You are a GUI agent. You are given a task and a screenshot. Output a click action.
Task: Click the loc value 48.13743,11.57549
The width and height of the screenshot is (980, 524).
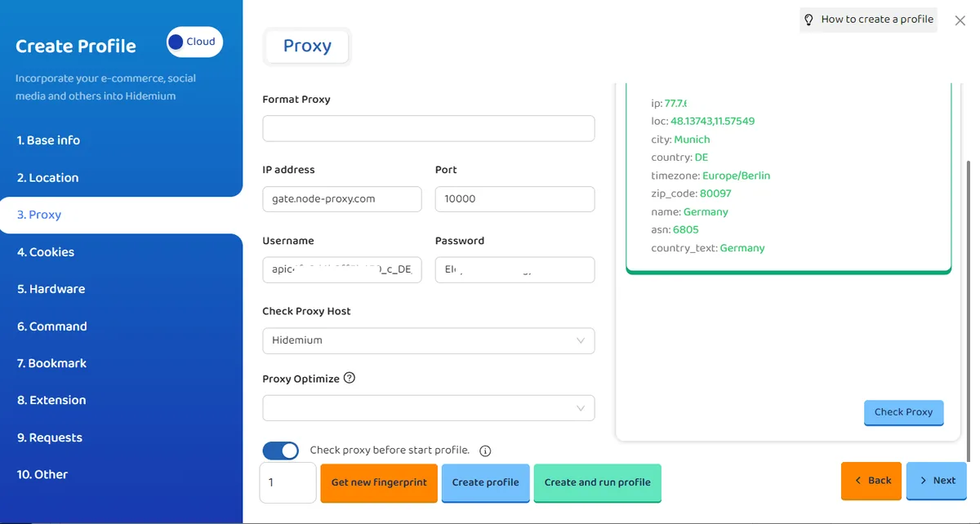[713, 121]
